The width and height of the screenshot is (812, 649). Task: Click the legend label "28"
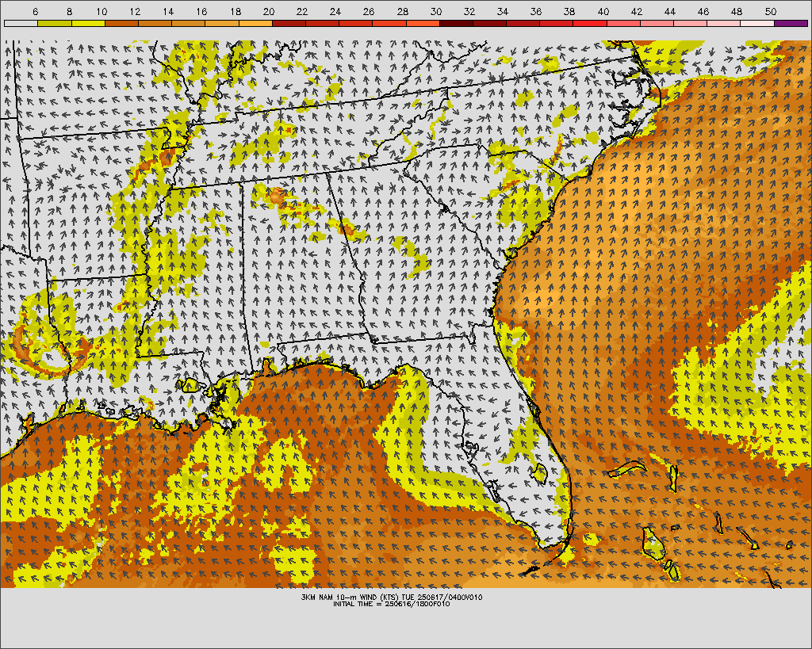[x=402, y=11]
